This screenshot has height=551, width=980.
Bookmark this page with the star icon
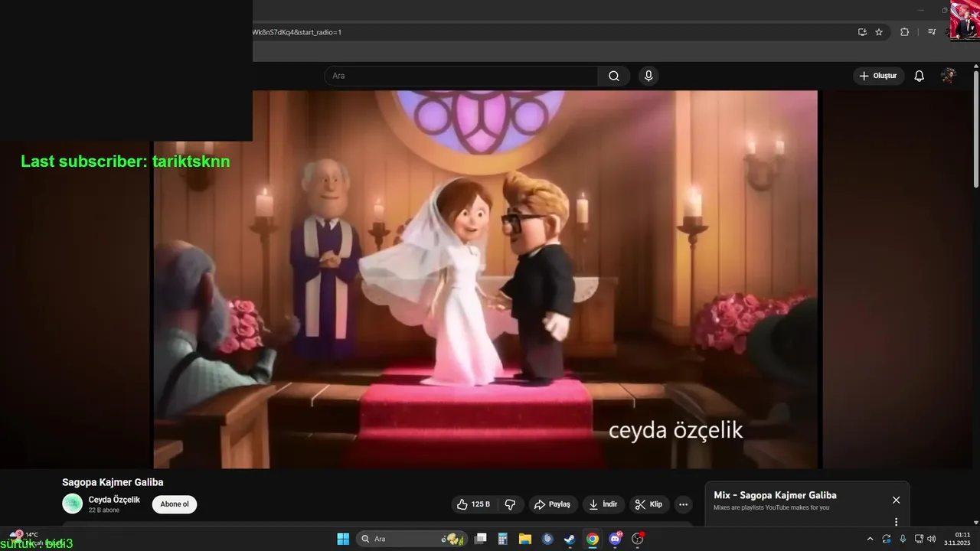[879, 32]
